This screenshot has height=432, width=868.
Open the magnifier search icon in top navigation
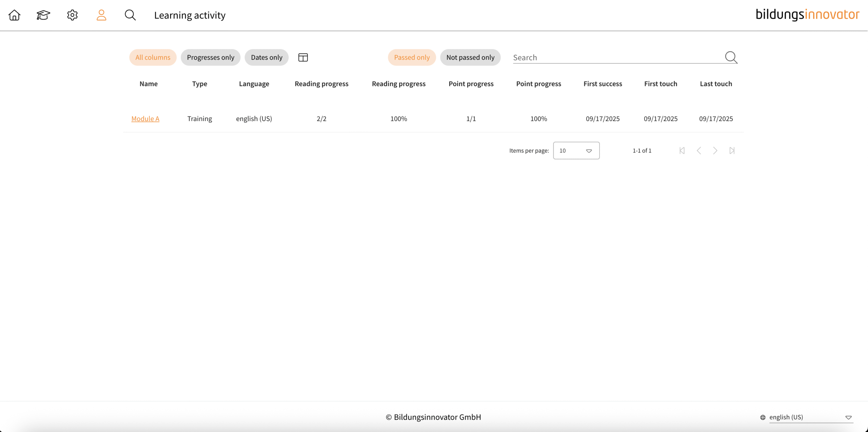[130, 15]
